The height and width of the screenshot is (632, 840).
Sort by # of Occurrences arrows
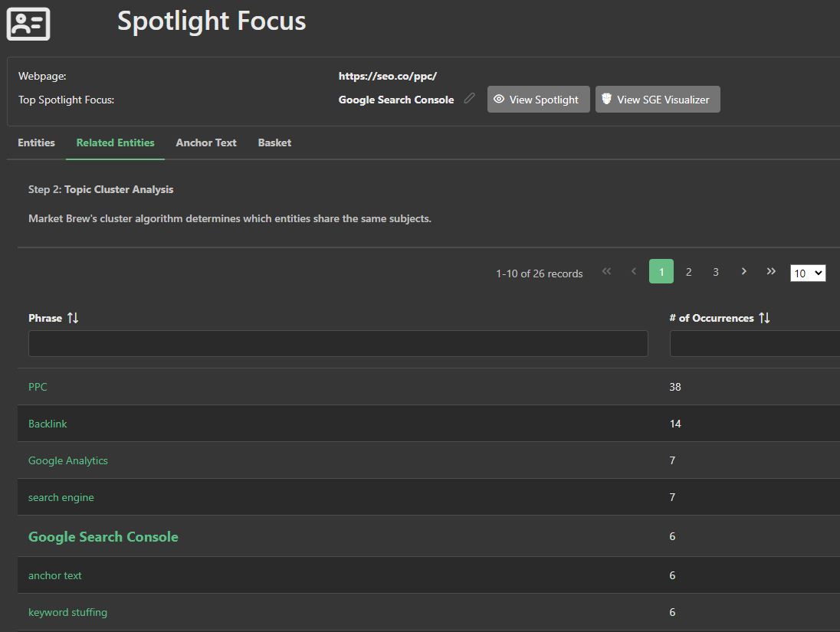point(764,318)
